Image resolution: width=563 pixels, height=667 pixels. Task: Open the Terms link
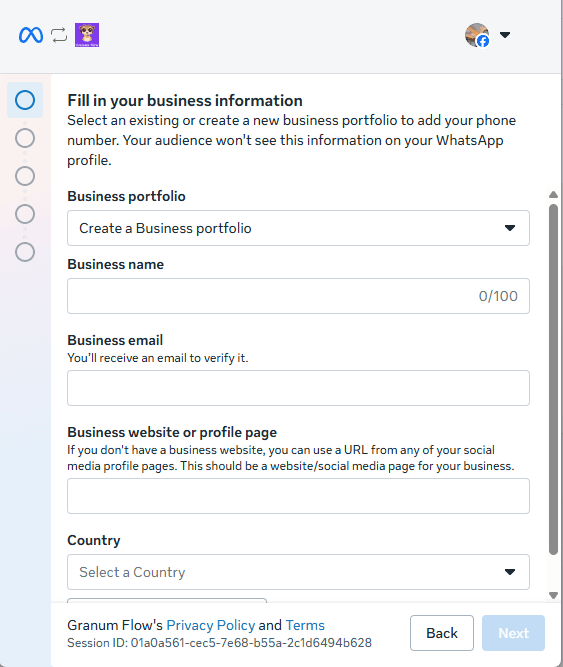pyautogui.click(x=305, y=625)
